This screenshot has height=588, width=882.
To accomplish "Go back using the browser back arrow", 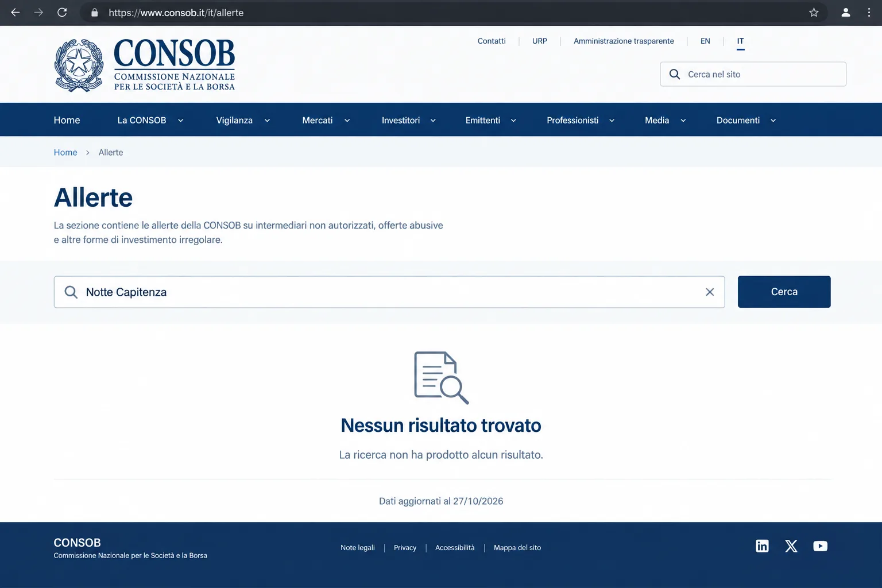I will coord(16,13).
